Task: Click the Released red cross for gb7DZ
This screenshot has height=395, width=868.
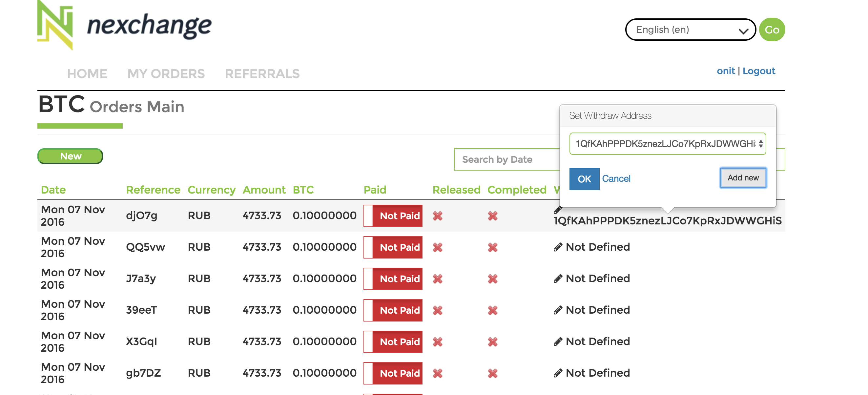Action: coord(438,373)
